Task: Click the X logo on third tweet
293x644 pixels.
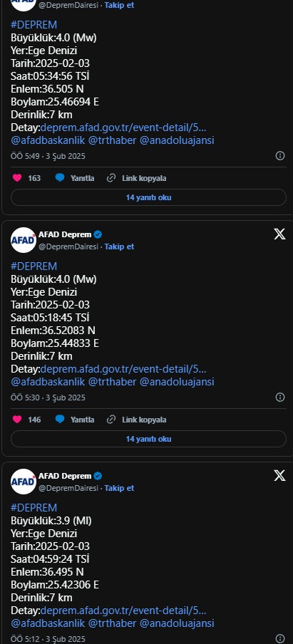Action: (x=279, y=476)
